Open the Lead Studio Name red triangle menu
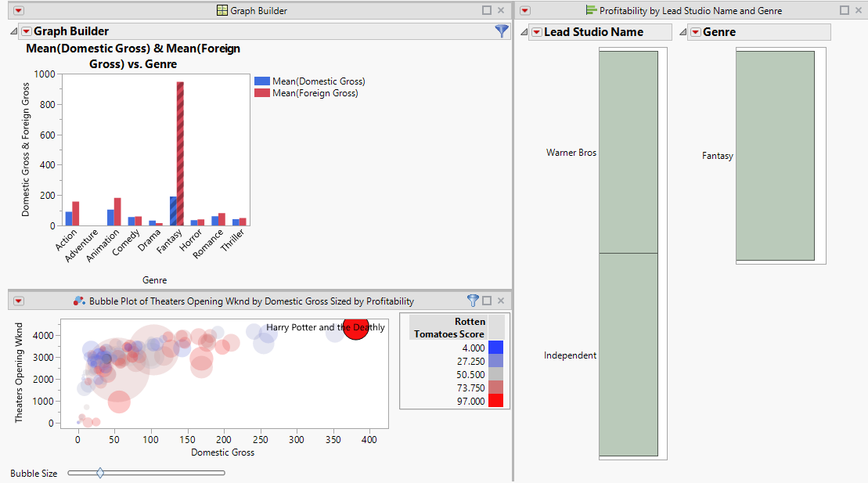The width and height of the screenshot is (868, 483). click(536, 32)
